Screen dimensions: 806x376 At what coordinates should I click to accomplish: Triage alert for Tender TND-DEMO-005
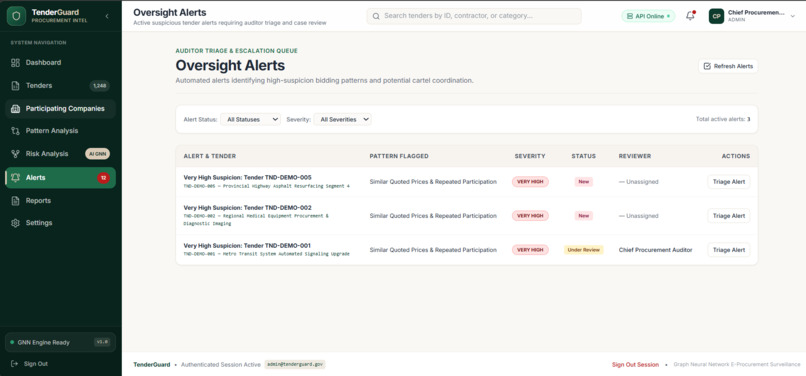[728, 182]
